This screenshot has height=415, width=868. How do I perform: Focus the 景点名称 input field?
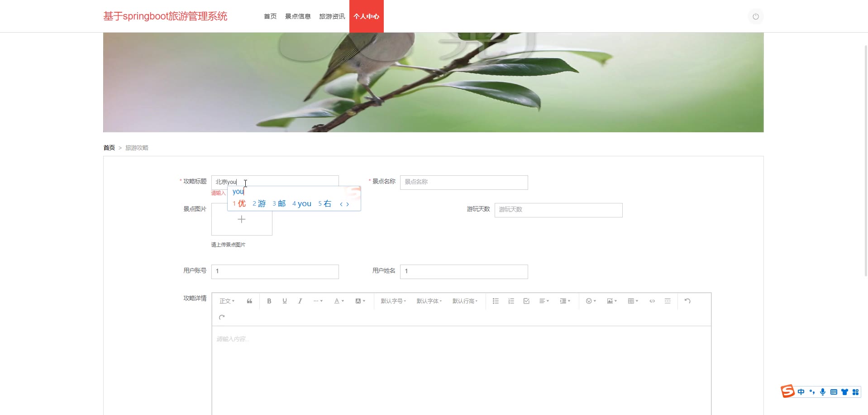464,182
